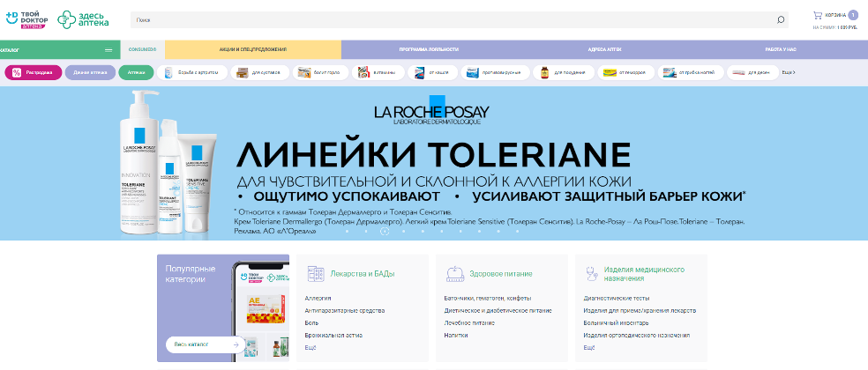Open Адреса аптек menu item
The image size is (868, 370).
(604, 49)
